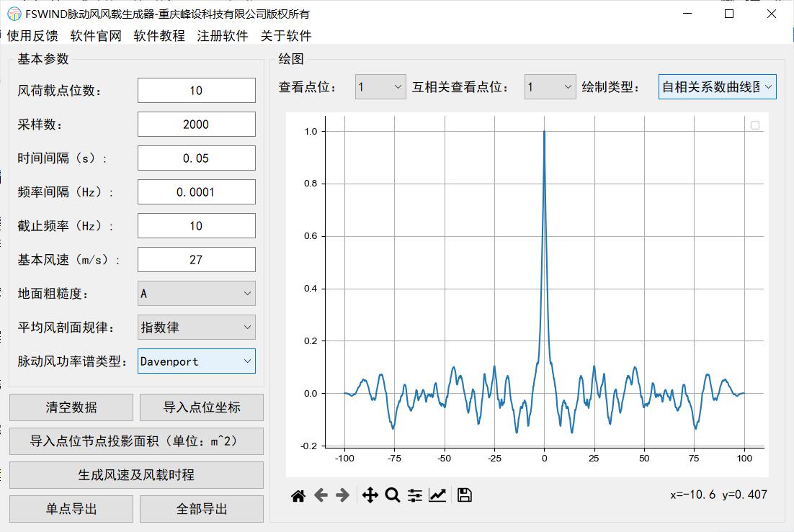Reset plot view with Home icon

(x=298, y=495)
